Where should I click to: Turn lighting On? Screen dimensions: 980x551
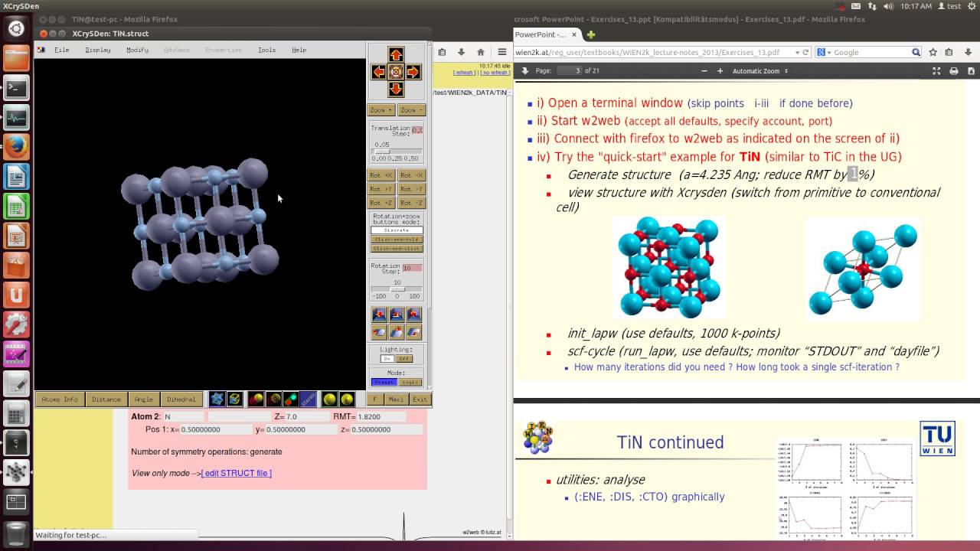point(387,358)
